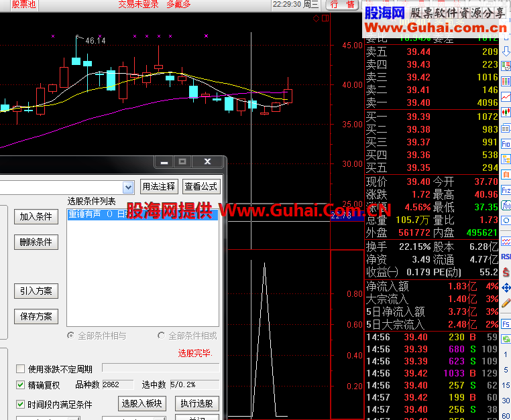Open the tree structure icon in sidebar
This screenshot has height=420, width=511.
(506, 159)
